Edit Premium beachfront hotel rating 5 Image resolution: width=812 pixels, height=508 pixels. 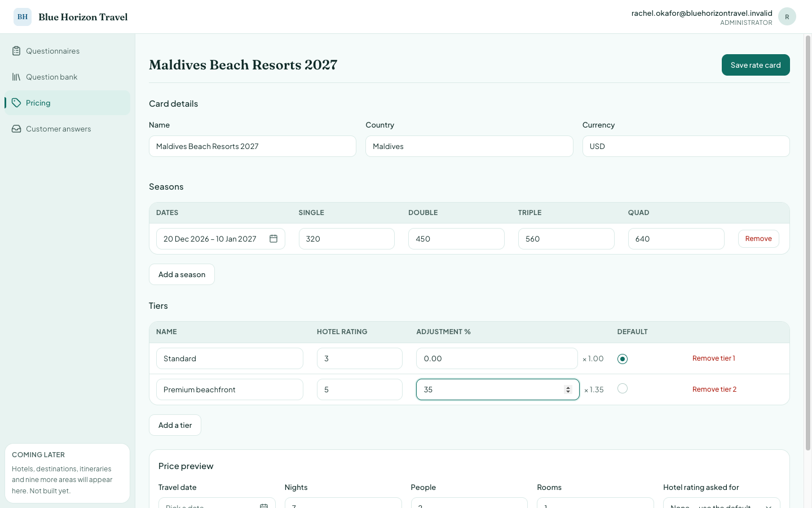pos(360,389)
